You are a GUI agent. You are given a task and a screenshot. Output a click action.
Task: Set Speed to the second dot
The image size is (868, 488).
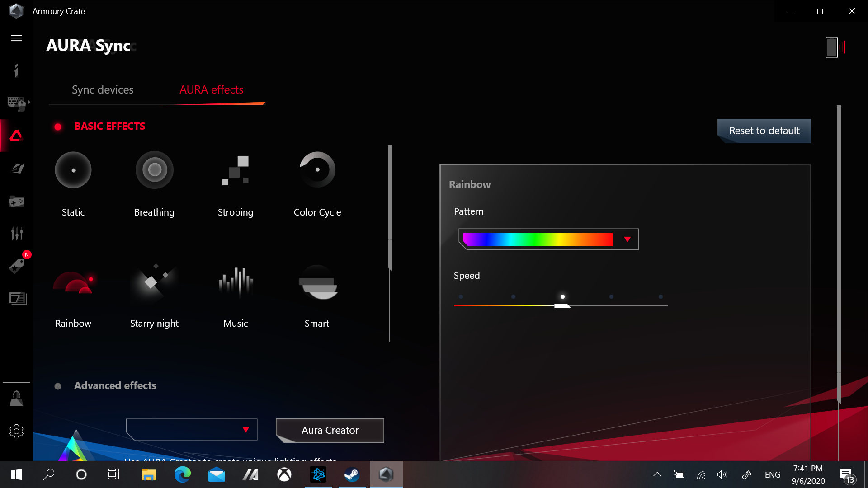click(513, 297)
